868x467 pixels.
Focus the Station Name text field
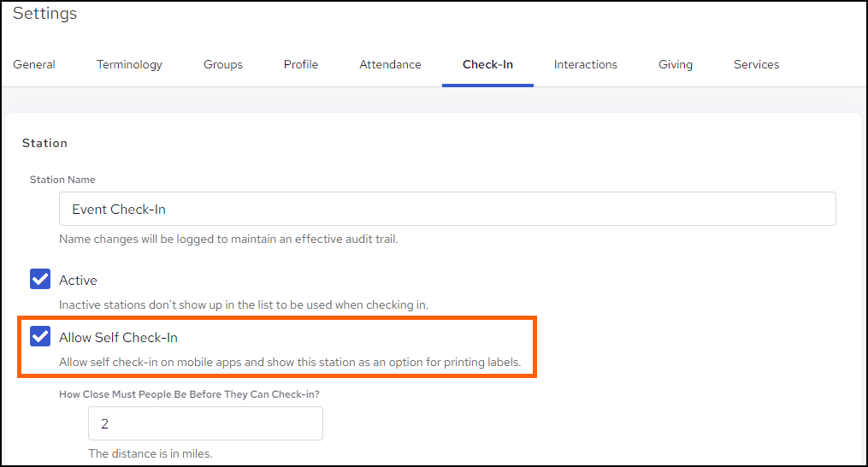coord(446,209)
